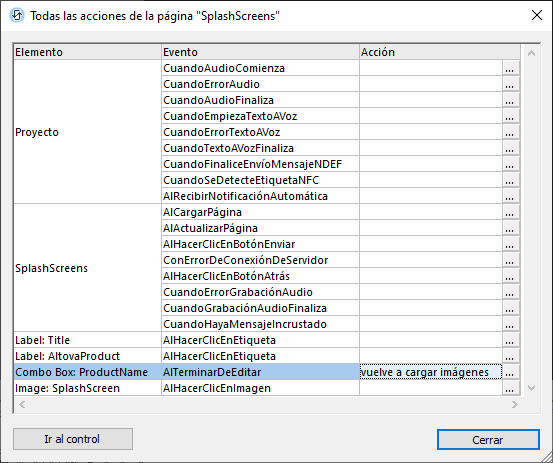
Task: Click ellipsis button for Image SplashScreen row
Action: pyautogui.click(x=510, y=388)
